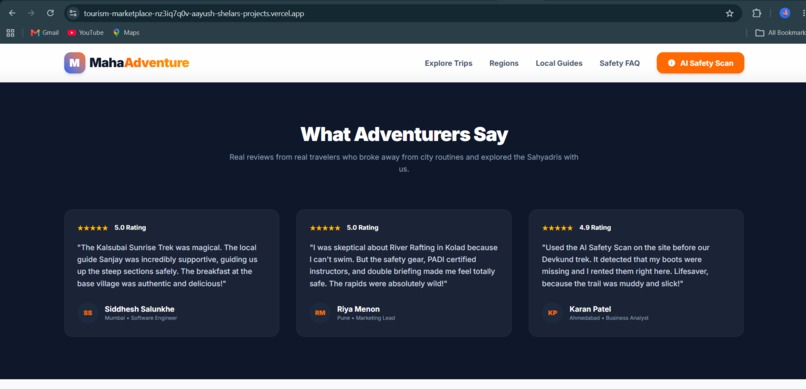The height and width of the screenshot is (389, 806).
Task: Open site info icon in address bar
Action: pos(73,13)
